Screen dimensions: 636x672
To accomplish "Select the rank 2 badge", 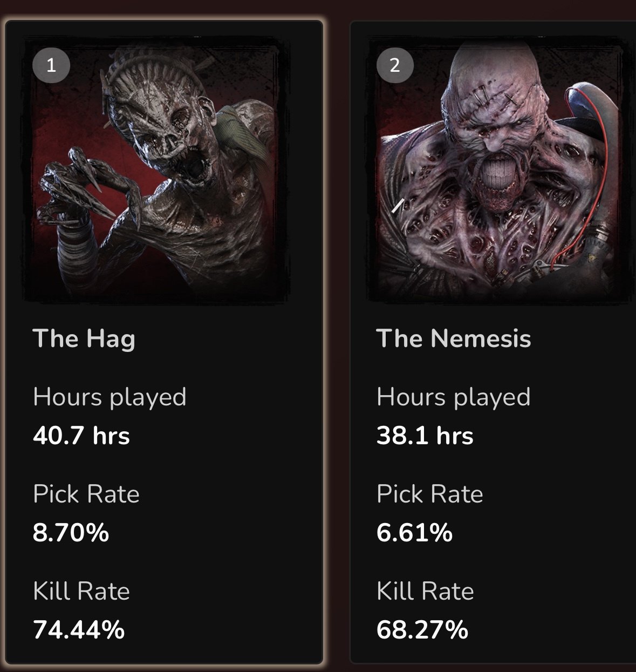I will pos(395,65).
